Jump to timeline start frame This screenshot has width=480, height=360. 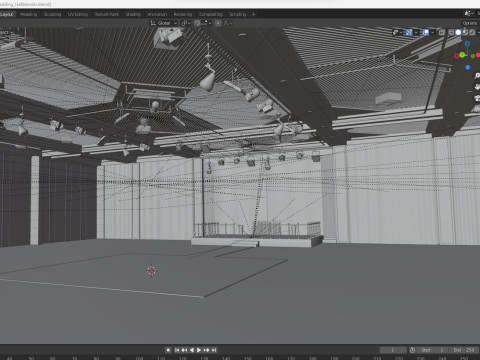tap(177, 350)
